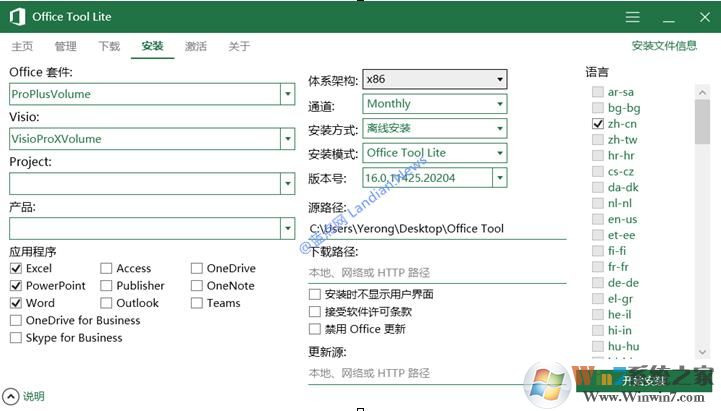
Task: Minimize the Office Tool Lite window
Action: click(x=667, y=17)
